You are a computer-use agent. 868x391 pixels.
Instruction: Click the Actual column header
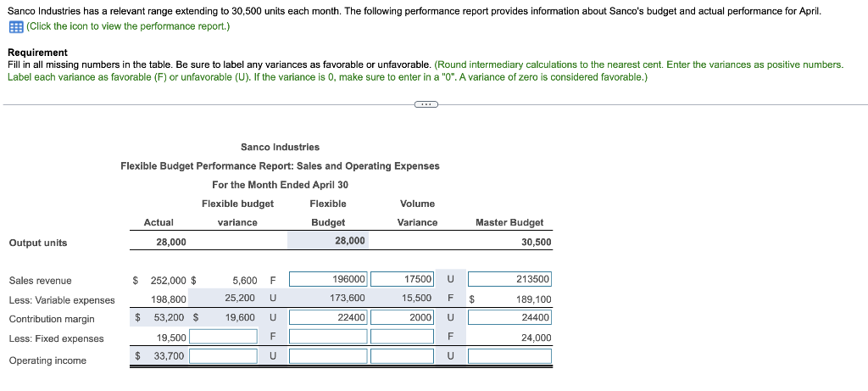(x=159, y=222)
